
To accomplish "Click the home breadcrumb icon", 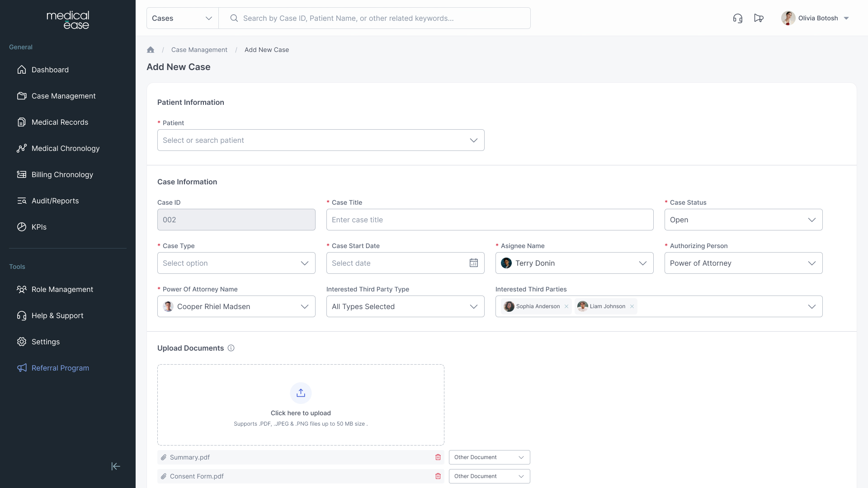I will pos(151,50).
